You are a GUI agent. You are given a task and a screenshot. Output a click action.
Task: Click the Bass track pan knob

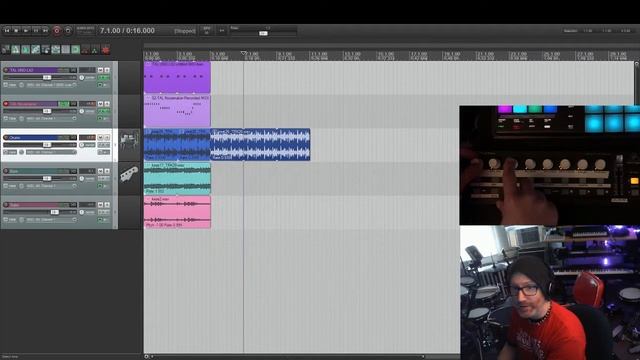click(82, 178)
